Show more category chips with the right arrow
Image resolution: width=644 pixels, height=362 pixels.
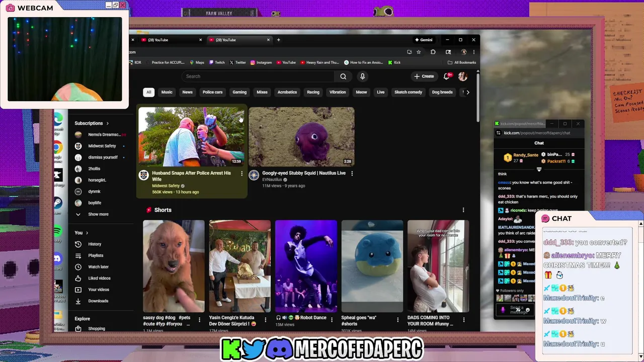pos(468,92)
